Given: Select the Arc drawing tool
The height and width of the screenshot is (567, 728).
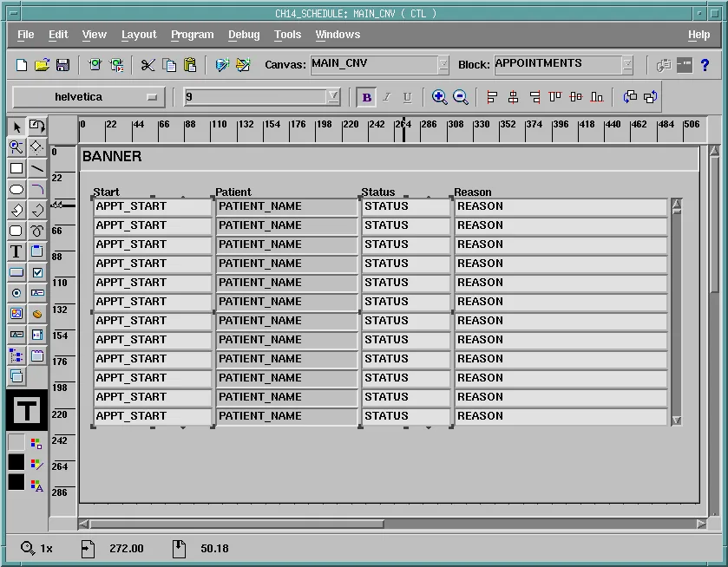Looking at the screenshot, I should 37,189.
